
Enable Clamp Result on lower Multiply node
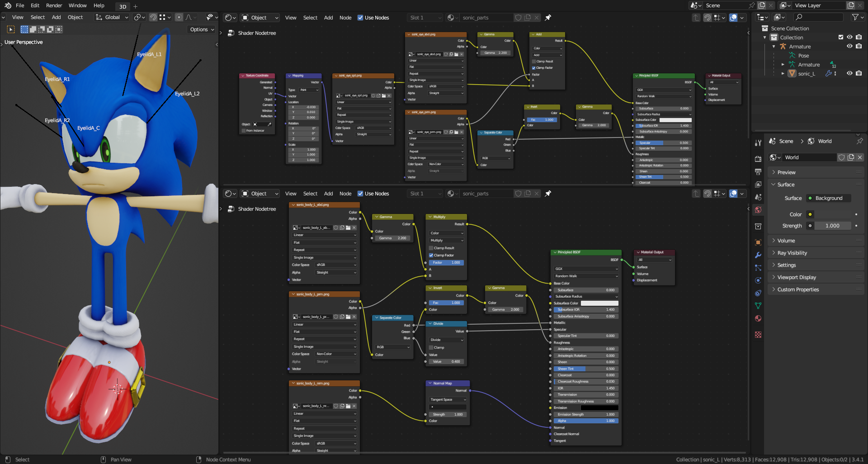[431, 248]
